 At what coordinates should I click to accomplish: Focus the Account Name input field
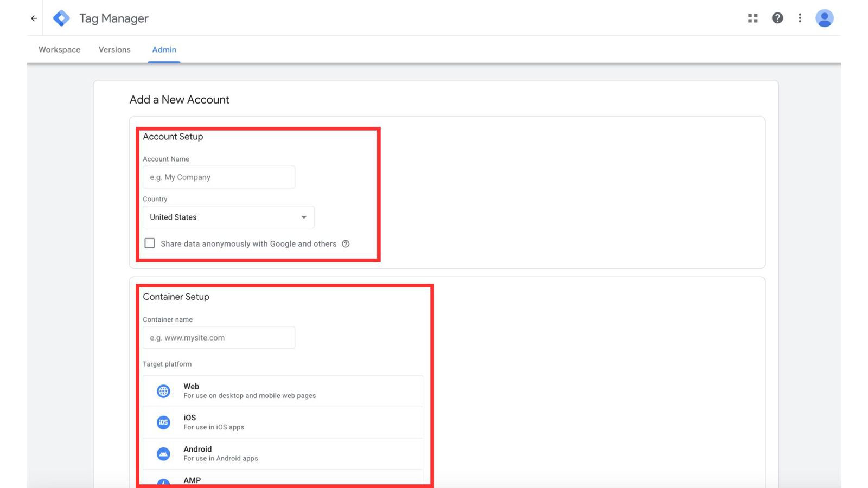click(x=219, y=177)
